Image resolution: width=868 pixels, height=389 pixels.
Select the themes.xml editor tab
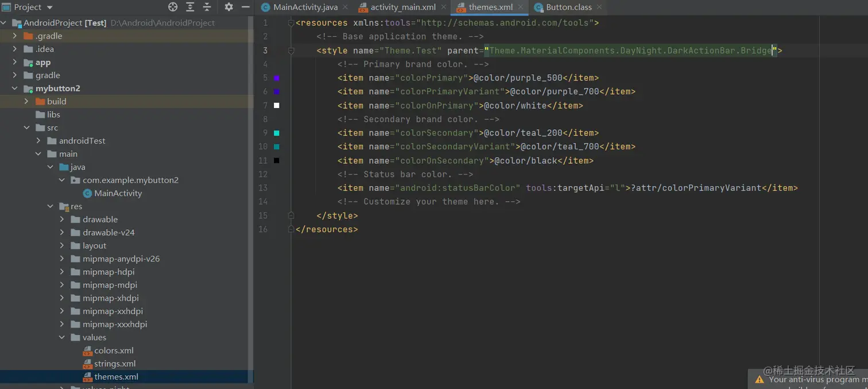coord(490,7)
